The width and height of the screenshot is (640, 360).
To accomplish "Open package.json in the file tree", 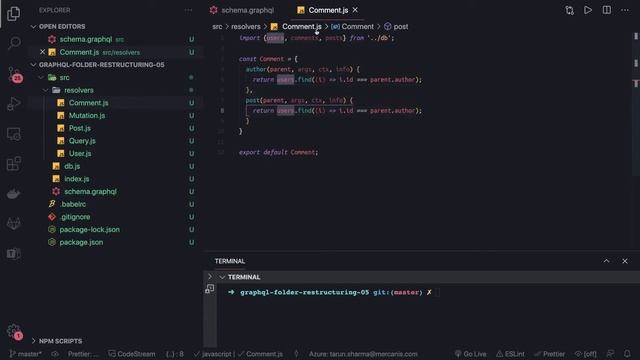I will pos(81,242).
